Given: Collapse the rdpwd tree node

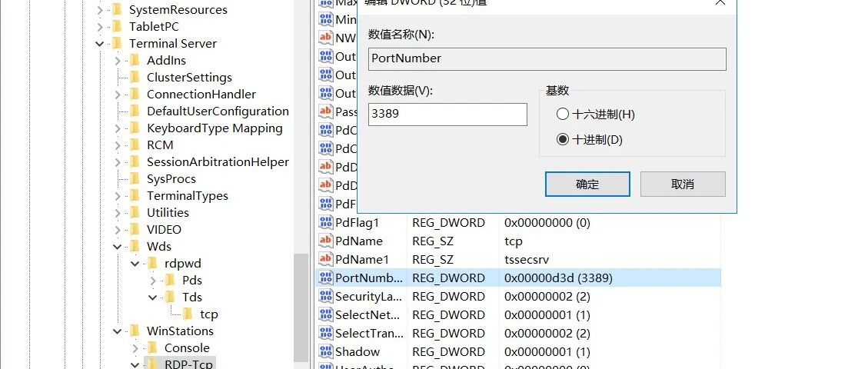Looking at the screenshot, I should [135, 264].
